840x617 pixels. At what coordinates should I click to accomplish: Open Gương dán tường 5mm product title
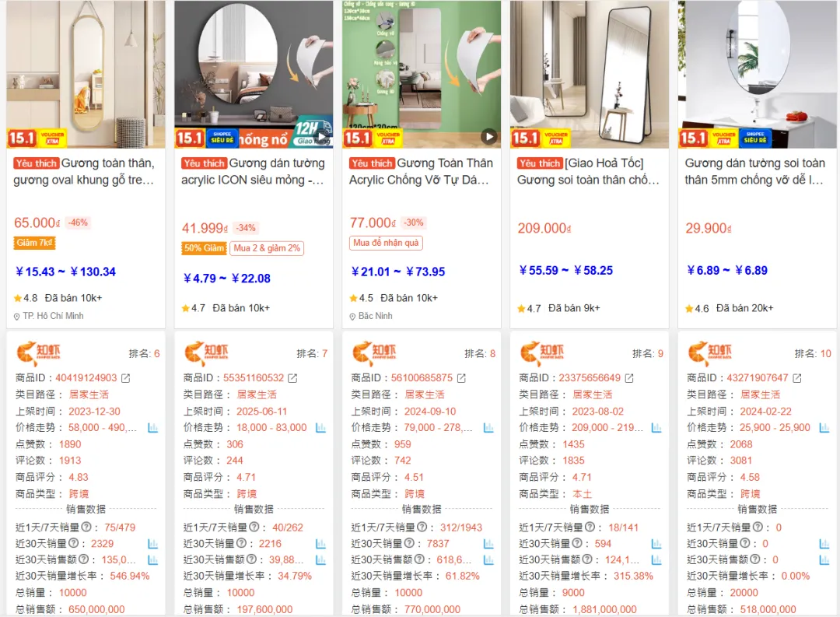754,171
